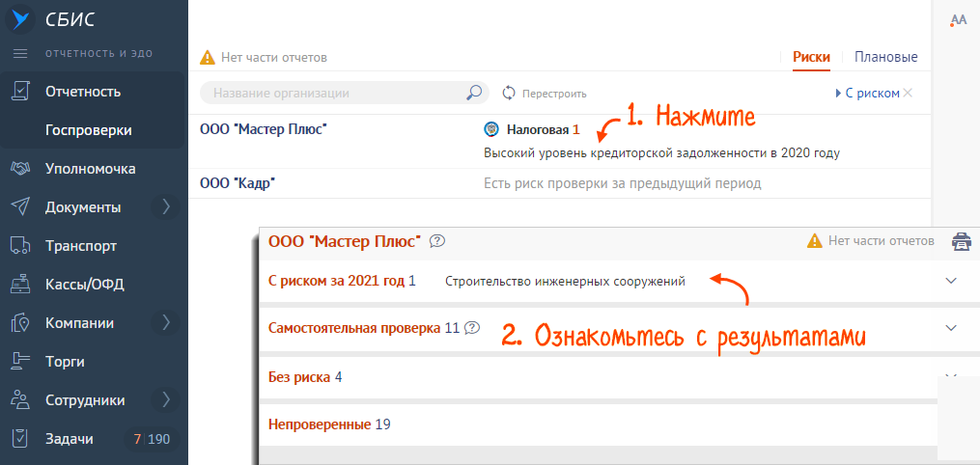Click the Самостоятельная проверка 11 heading
980x465 pixels.
pos(364,328)
